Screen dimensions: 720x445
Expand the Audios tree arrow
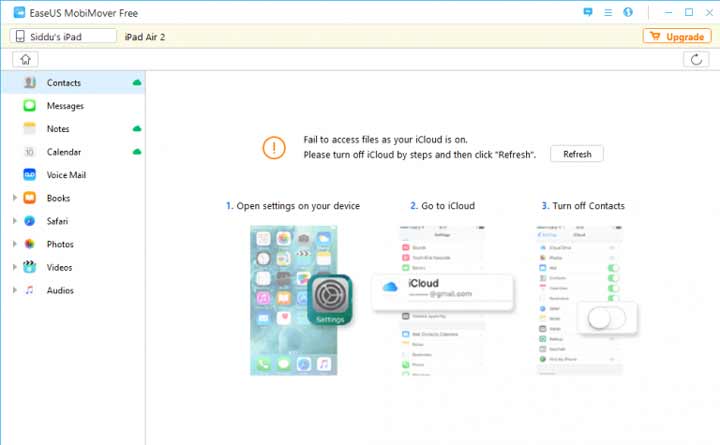click(15, 290)
